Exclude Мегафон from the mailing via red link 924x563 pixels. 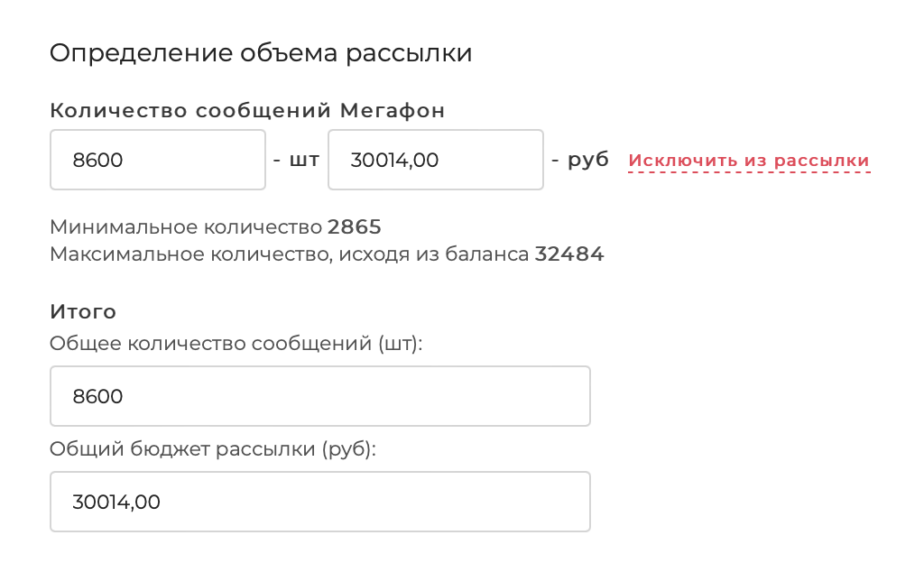click(747, 160)
